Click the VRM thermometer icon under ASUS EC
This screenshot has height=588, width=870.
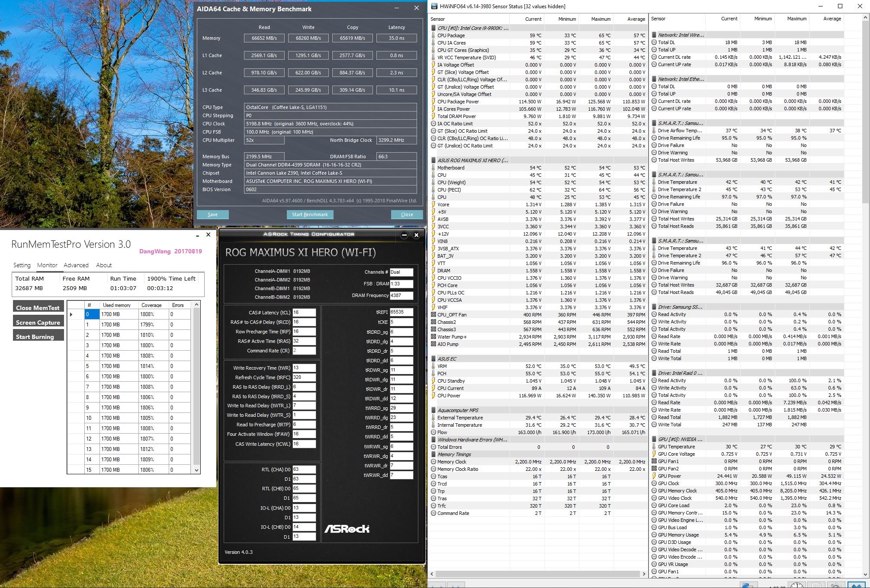[x=433, y=366]
